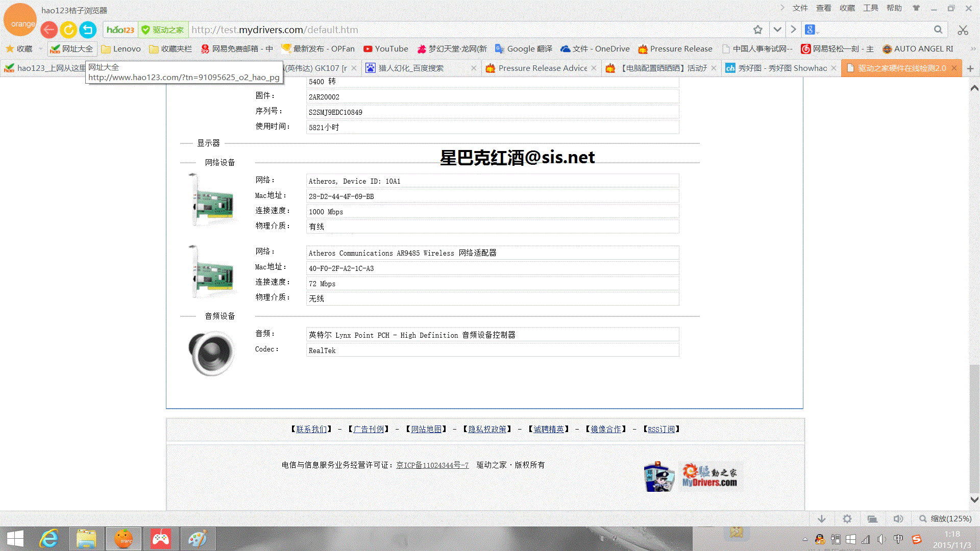Open the 收藏夹栏 bookmark folder
The height and width of the screenshot is (551, 980).
[x=170, y=49]
